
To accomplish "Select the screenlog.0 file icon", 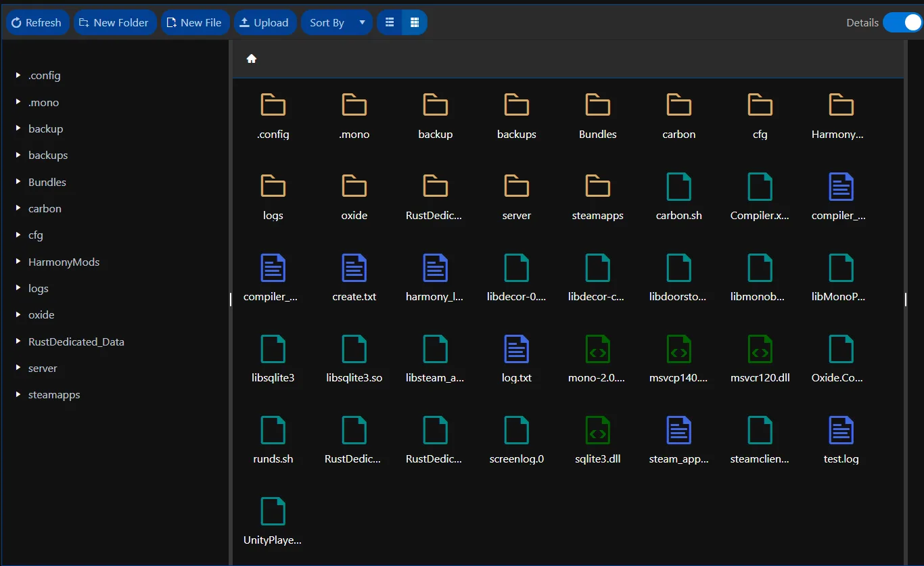I will (x=517, y=430).
